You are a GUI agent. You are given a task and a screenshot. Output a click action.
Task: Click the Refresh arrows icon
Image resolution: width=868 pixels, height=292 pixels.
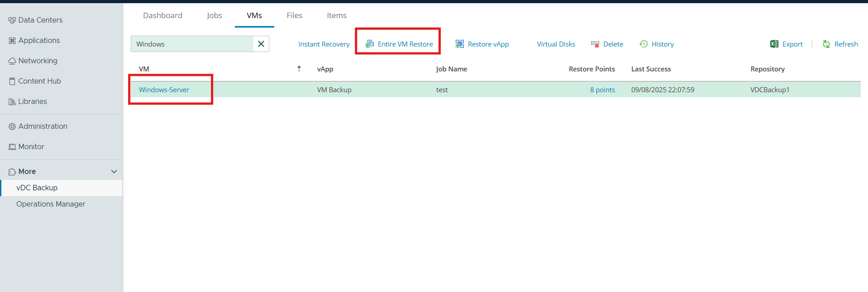(x=826, y=44)
